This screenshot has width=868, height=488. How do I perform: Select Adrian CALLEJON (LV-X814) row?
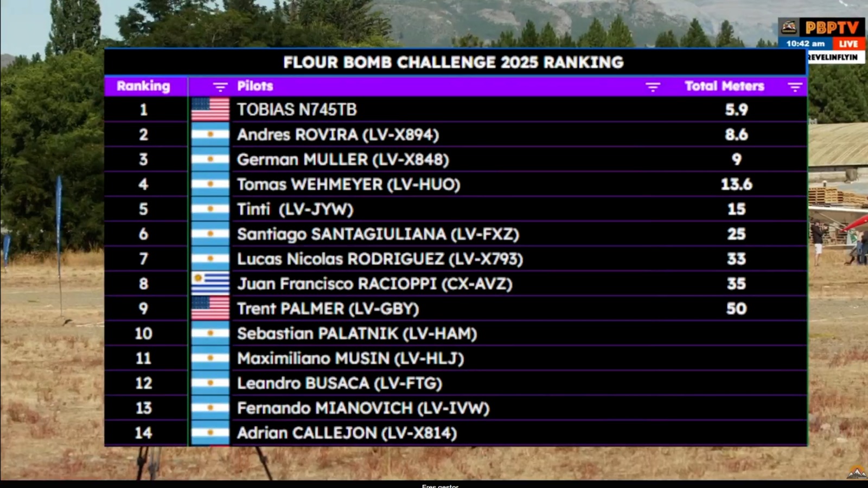[456, 433]
